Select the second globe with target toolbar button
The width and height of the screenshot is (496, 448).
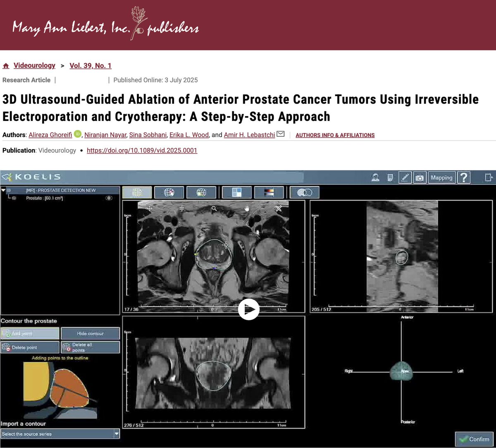pyautogui.click(x=169, y=192)
